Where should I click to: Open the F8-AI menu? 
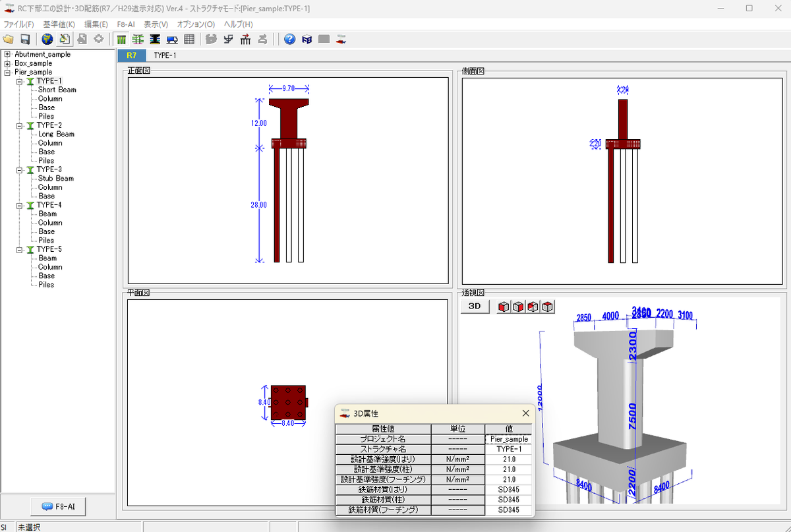pyautogui.click(x=126, y=24)
